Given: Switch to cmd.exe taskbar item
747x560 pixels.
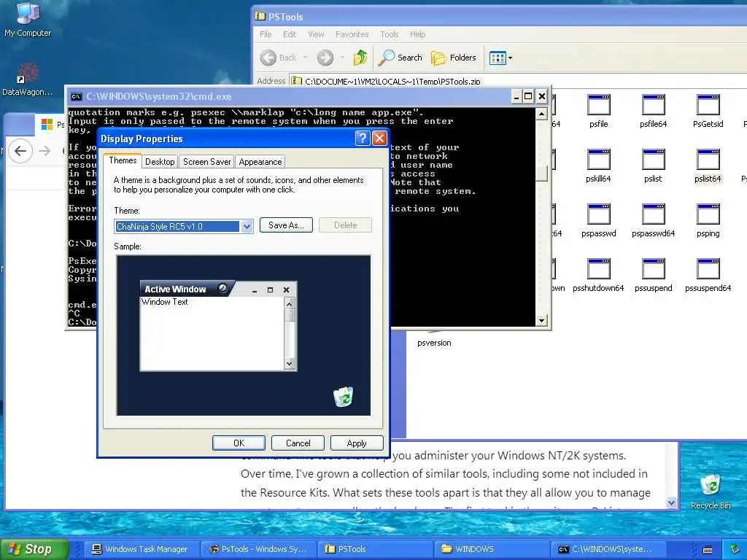Looking at the screenshot, I should coord(610,549).
